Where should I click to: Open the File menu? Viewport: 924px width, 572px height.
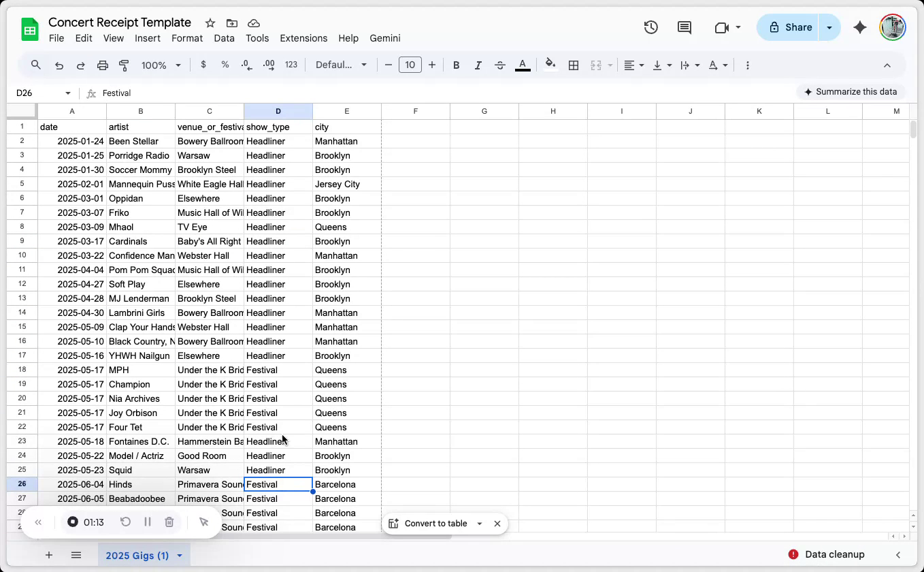click(x=56, y=38)
